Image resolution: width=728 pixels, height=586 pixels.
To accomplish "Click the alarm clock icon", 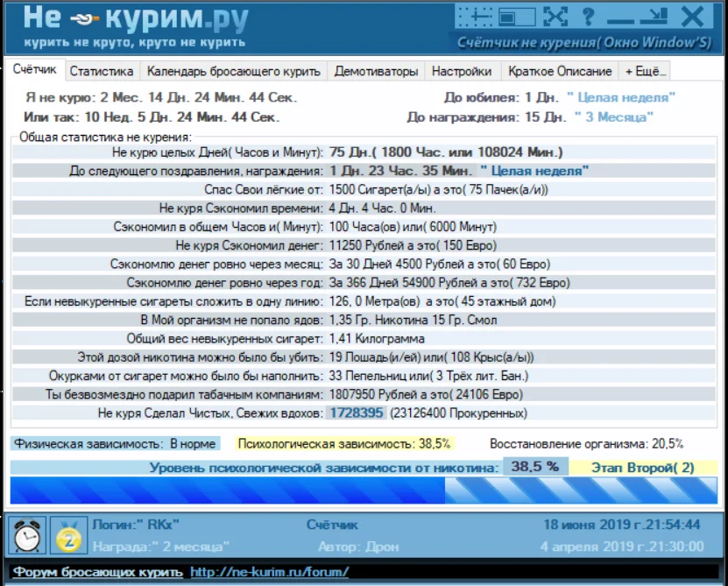I will [26, 535].
